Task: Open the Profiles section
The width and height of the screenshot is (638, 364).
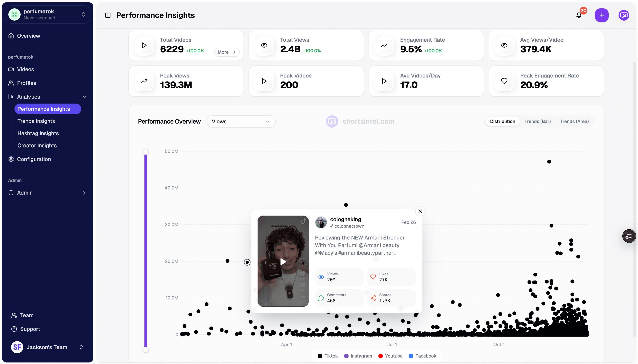Action: [x=26, y=83]
